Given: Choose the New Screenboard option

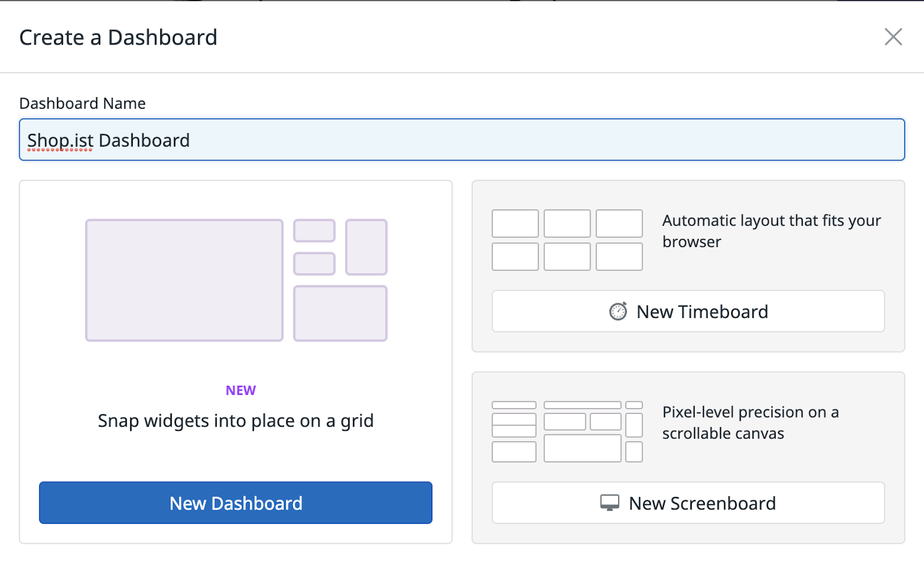Looking at the screenshot, I should pos(688,503).
